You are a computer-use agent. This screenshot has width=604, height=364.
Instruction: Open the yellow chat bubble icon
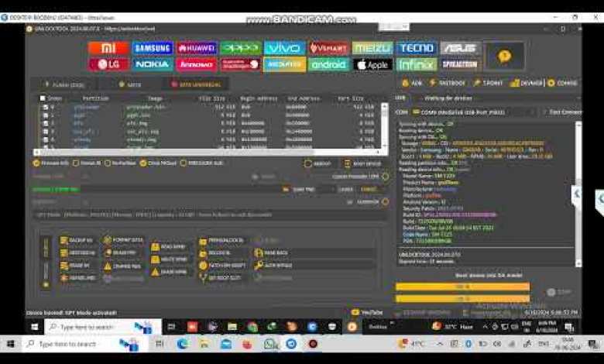(504, 57)
